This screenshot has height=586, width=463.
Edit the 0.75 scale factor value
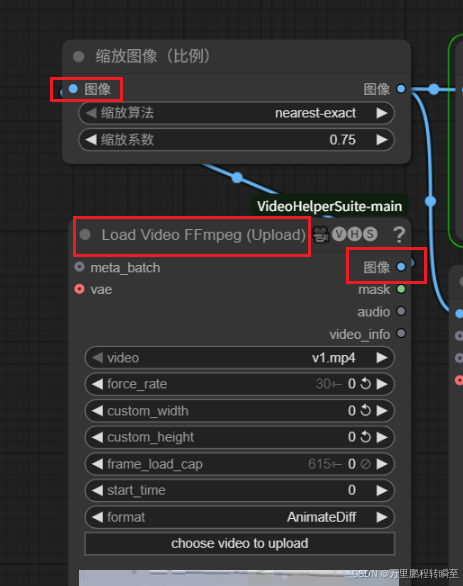tap(342, 140)
